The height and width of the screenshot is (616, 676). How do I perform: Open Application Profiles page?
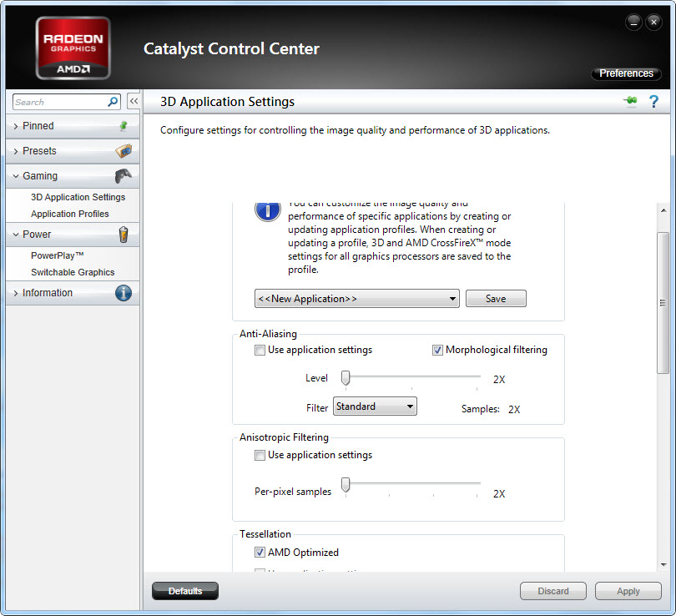pos(70,214)
